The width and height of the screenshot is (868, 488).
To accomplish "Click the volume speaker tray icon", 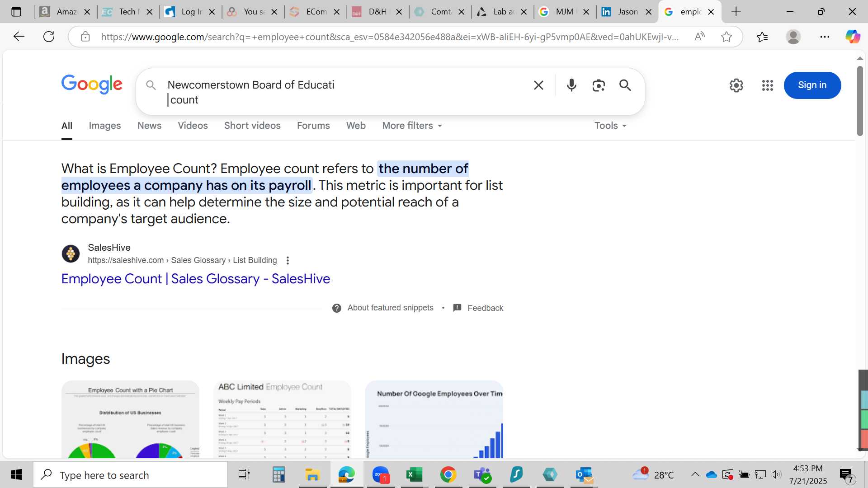I will click(776, 474).
